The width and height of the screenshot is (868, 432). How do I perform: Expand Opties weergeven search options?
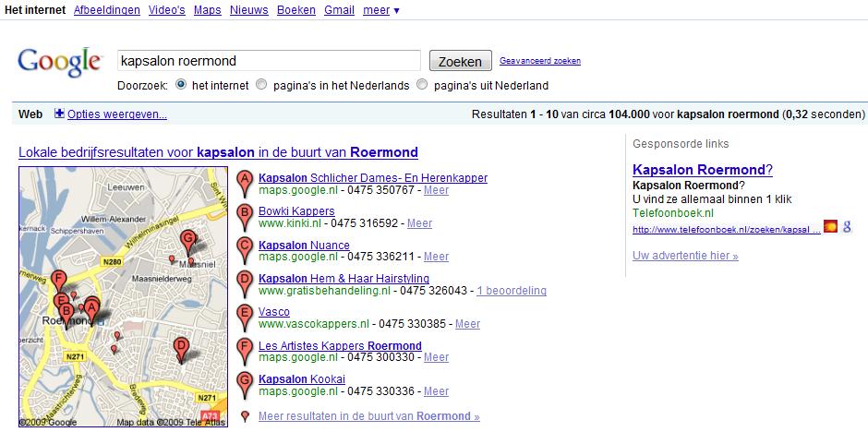click(116, 114)
